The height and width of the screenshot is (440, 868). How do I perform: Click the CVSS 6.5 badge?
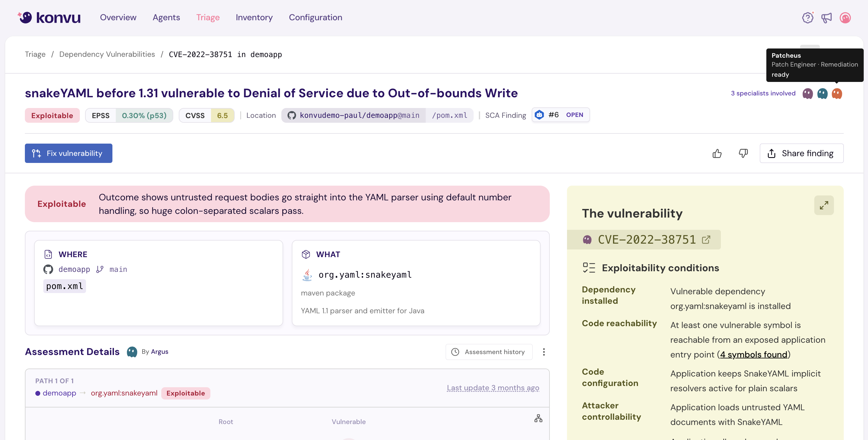coord(206,115)
